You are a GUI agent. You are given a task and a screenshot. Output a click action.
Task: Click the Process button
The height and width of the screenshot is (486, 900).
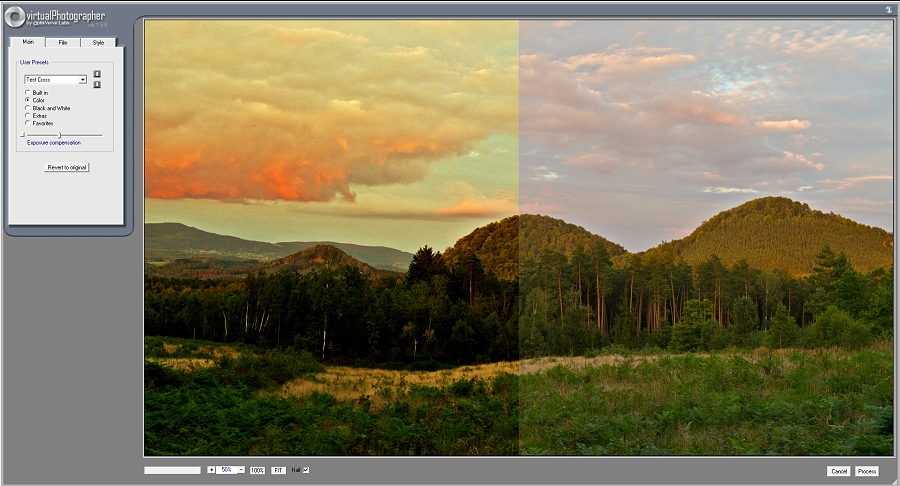coord(866,471)
